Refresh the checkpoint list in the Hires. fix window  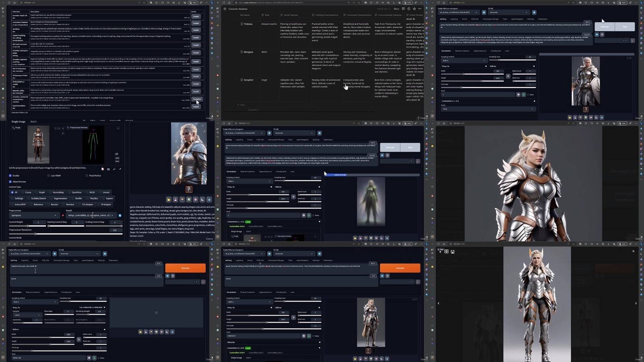click(x=55, y=254)
